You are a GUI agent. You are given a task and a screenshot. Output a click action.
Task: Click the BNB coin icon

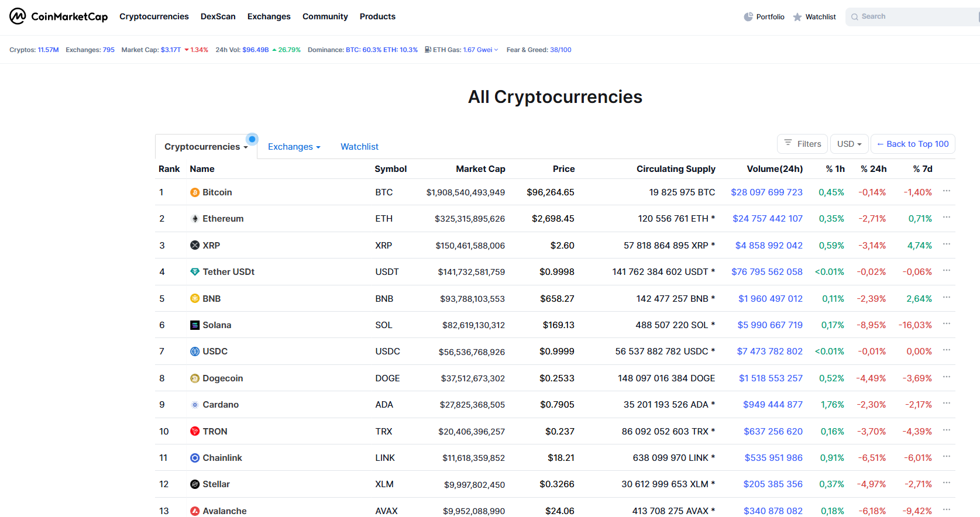(x=195, y=299)
